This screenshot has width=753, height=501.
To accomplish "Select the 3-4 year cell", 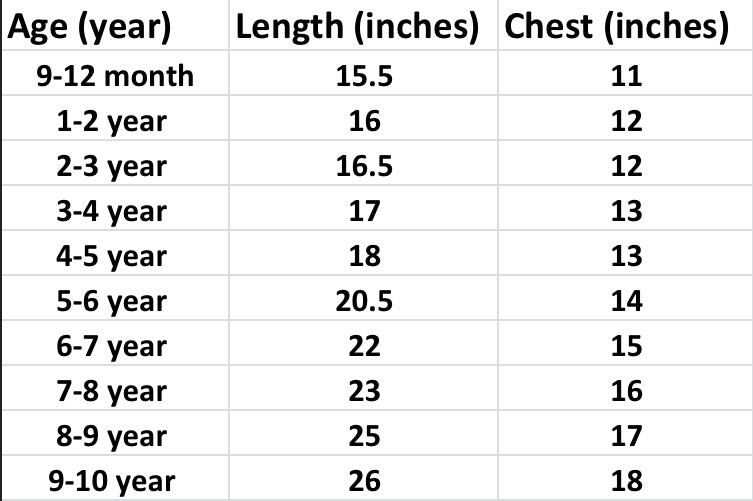I will click(115, 208).
